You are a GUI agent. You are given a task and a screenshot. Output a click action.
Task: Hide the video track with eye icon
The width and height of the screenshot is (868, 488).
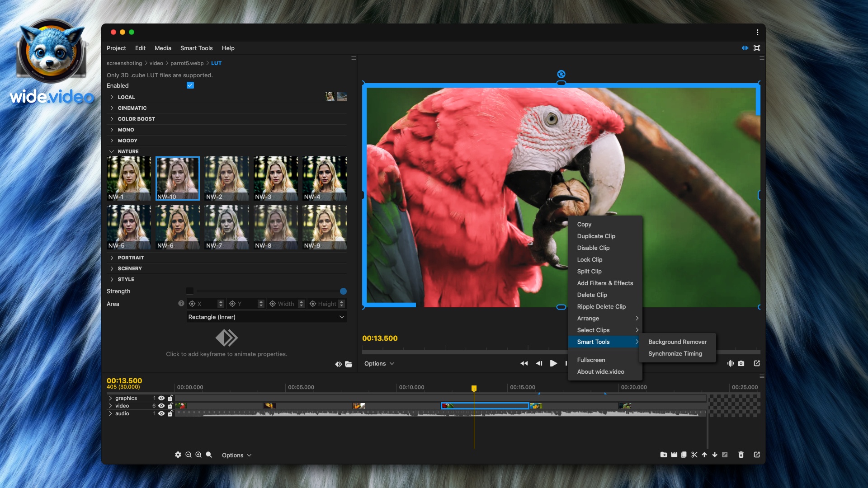(x=161, y=406)
